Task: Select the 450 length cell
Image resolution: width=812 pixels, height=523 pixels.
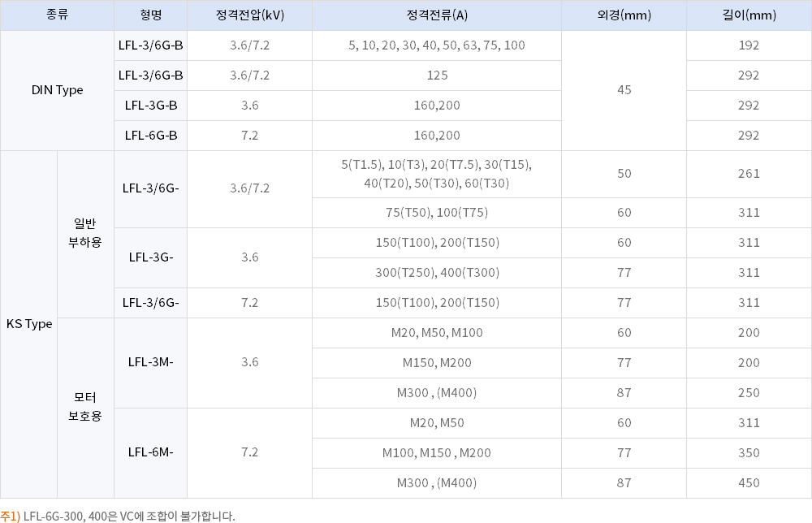Action: click(x=749, y=482)
